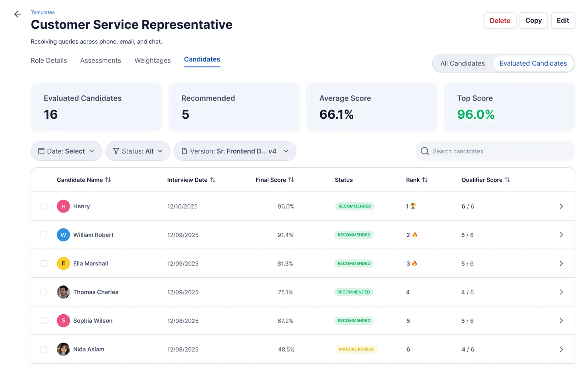This screenshot has width=588, height=369.
Task: Sort by Qualifier Score column icon
Action: click(x=507, y=180)
